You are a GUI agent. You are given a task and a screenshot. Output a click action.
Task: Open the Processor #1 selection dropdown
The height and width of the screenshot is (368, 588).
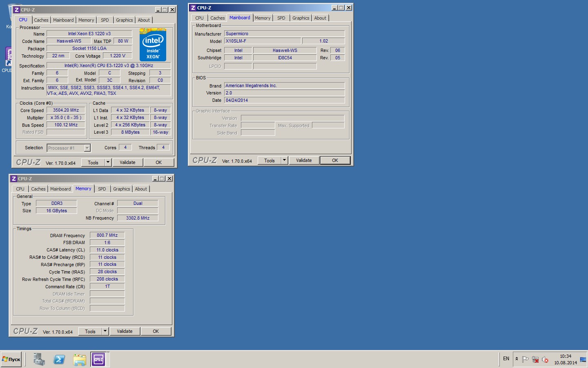click(x=87, y=148)
